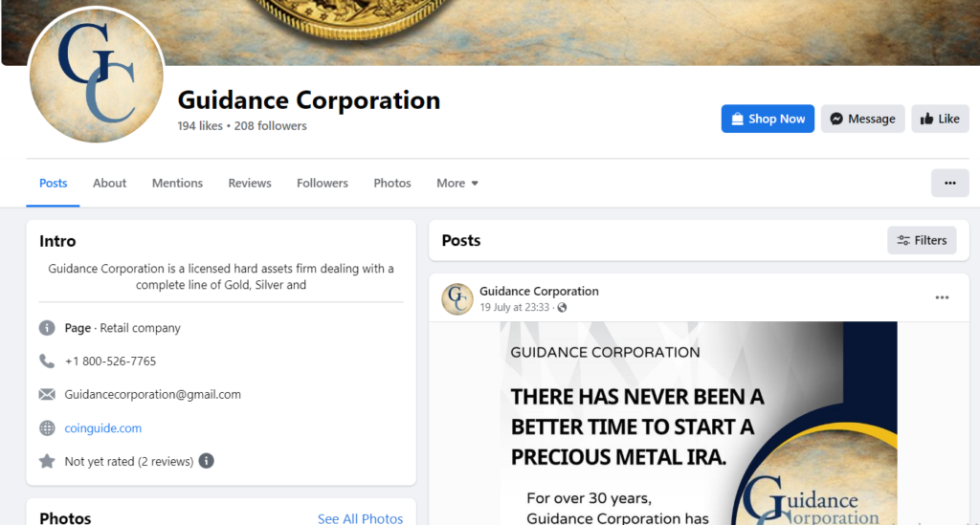Click the Retail company category text
This screenshot has width=980, height=525.
[140, 328]
